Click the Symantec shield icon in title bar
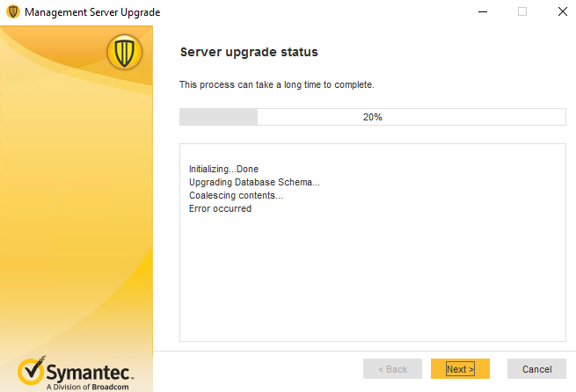This screenshot has height=392, width=576. point(12,12)
